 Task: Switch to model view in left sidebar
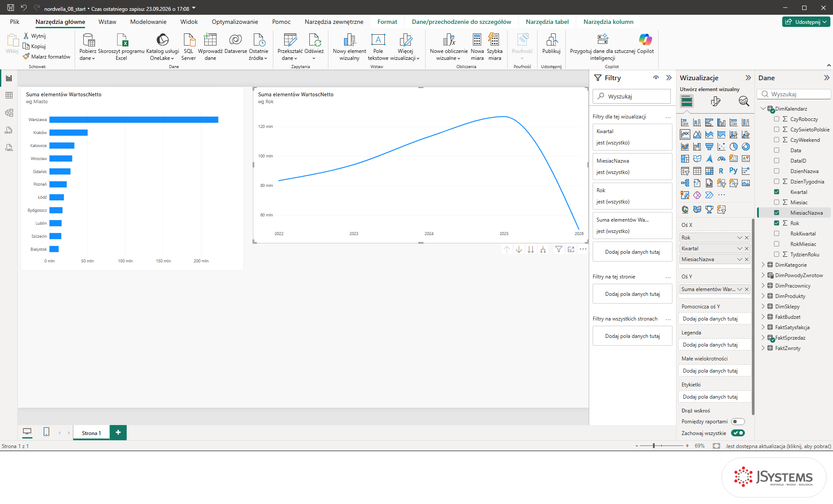pos(9,113)
